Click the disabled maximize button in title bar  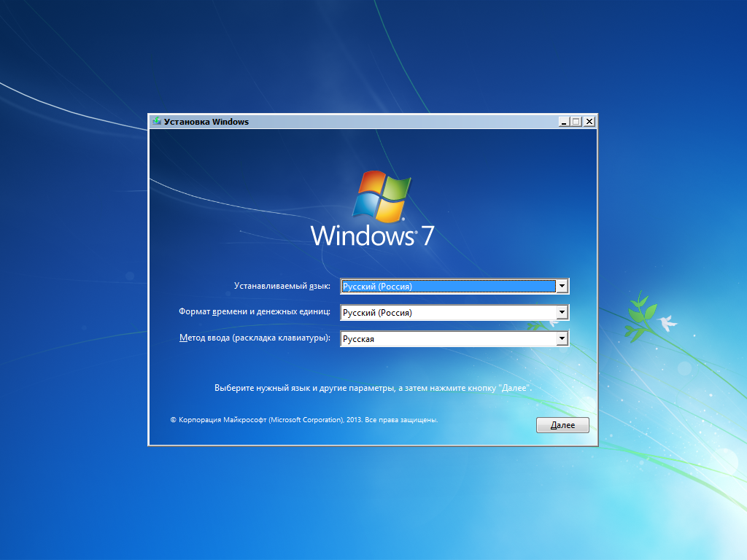click(576, 122)
